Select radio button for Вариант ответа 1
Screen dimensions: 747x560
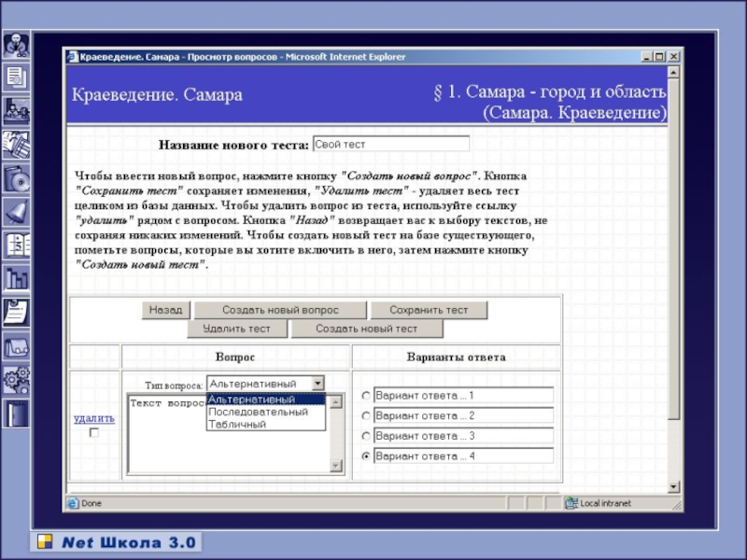tap(366, 395)
